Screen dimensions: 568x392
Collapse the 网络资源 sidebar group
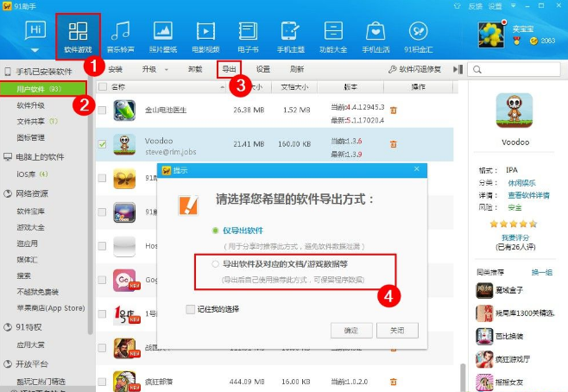[x=9, y=193]
